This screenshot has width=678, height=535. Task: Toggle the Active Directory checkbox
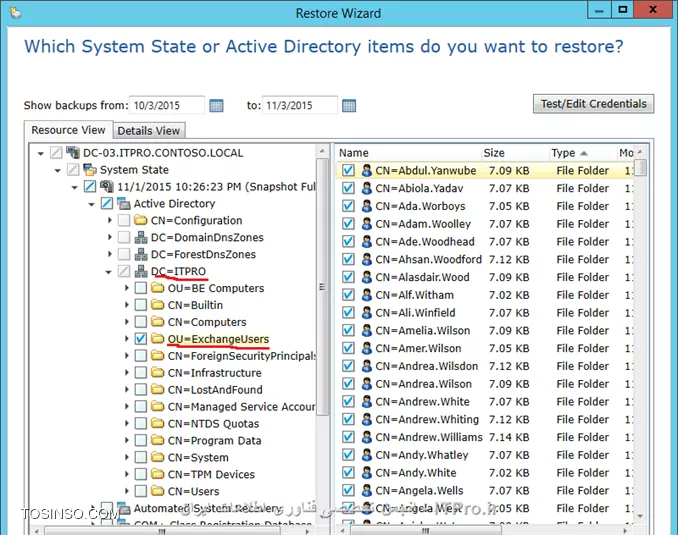click(107, 203)
